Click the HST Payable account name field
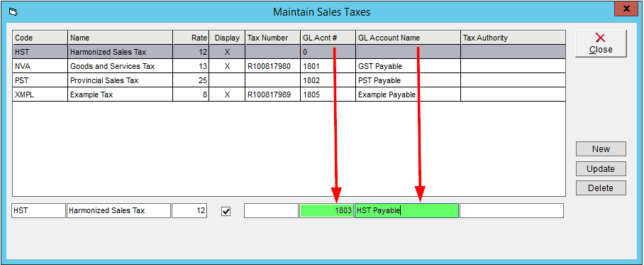Viewport: 644px width, 265px height. click(x=406, y=211)
